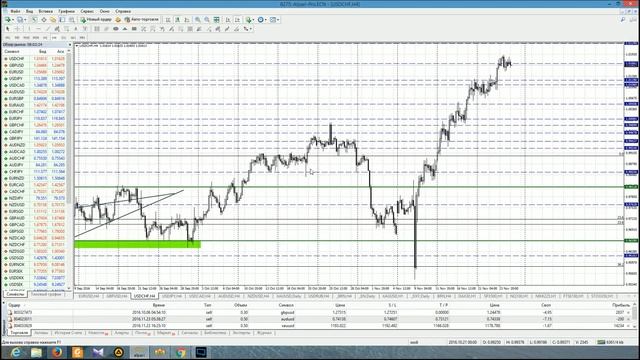Screen dimensions: 640x360
Task: Sort orders by Время column header
Action: pyautogui.click(x=158, y=305)
